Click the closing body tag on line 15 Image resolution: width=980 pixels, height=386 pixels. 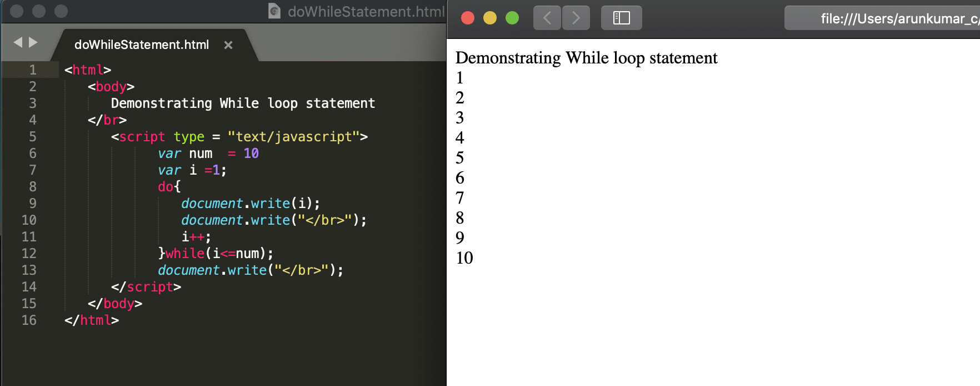coord(115,304)
